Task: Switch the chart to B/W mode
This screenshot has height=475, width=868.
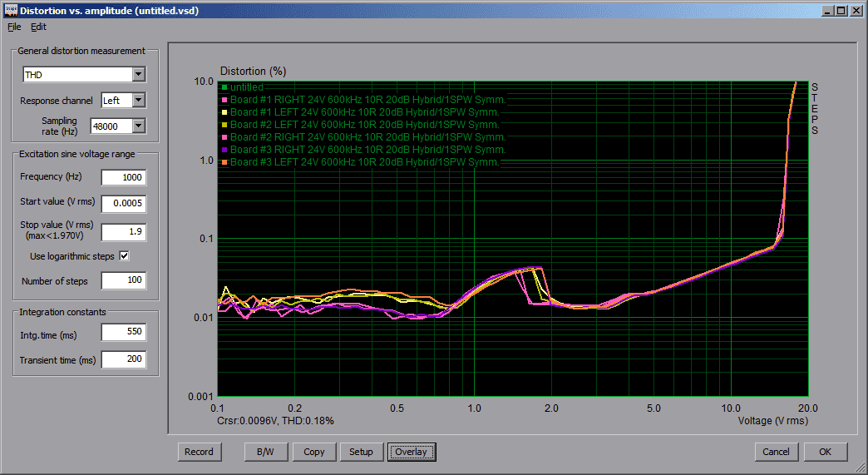Action: point(265,452)
